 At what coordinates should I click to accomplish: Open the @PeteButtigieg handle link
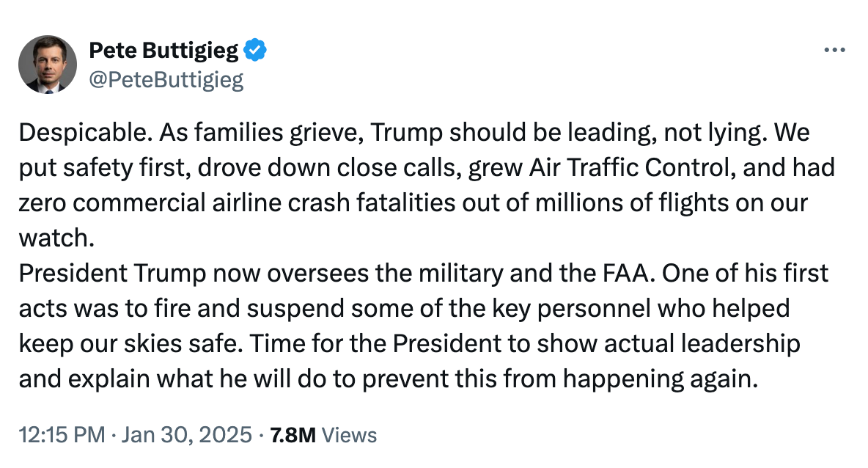click(166, 79)
